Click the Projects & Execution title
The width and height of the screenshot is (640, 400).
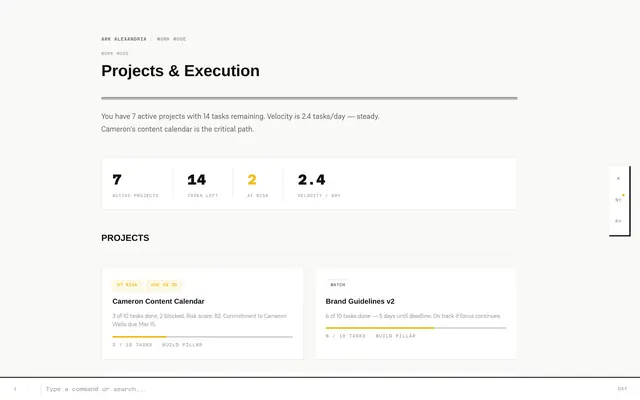(180, 71)
